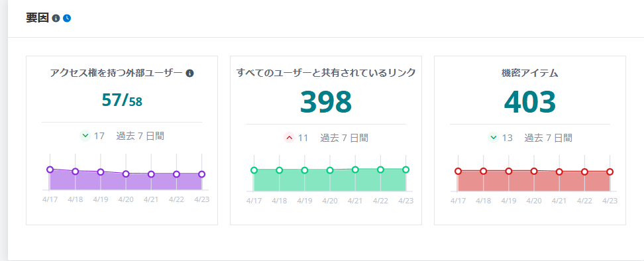This screenshot has width=644, height=261.
Task: Select the 4/20 point on purple chart
Action: (126, 174)
